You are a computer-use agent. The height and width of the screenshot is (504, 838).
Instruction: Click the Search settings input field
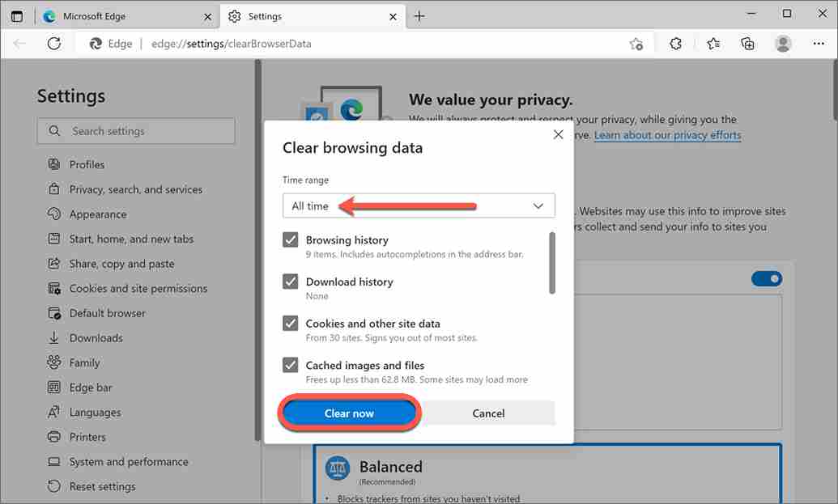point(136,131)
